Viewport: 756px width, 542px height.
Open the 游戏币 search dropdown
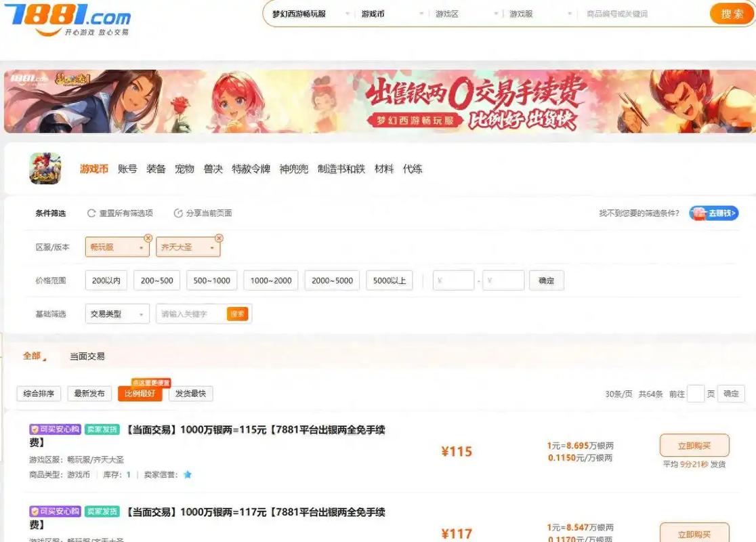392,14
